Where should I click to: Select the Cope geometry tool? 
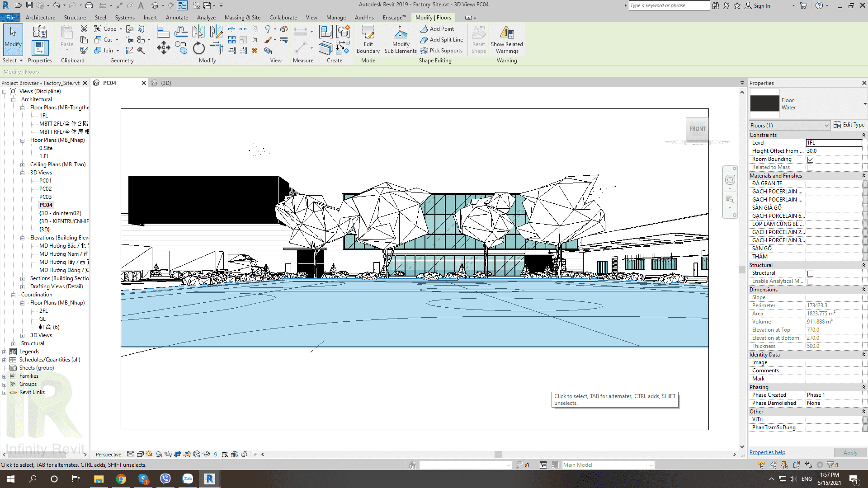pyautogui.click(x=105, y=29)
